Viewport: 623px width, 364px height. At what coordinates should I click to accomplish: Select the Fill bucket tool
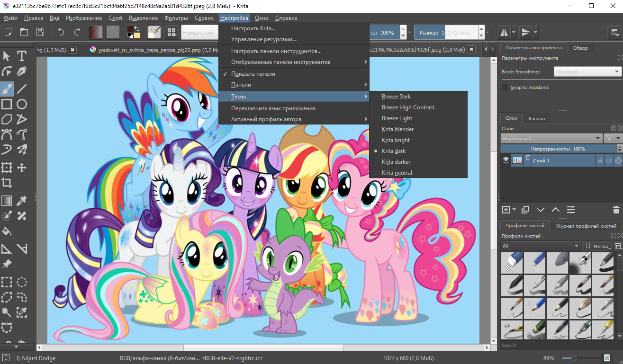[x=7, y=231]
